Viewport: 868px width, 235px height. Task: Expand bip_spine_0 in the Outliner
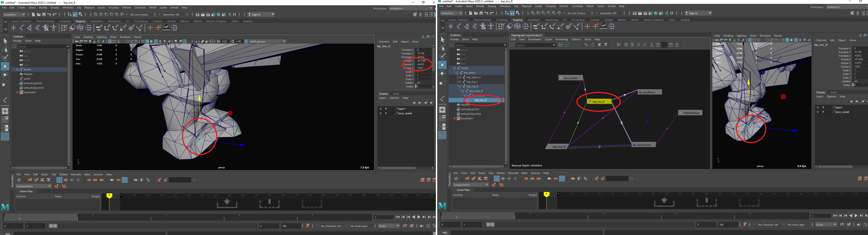click(x=460, y=77)
